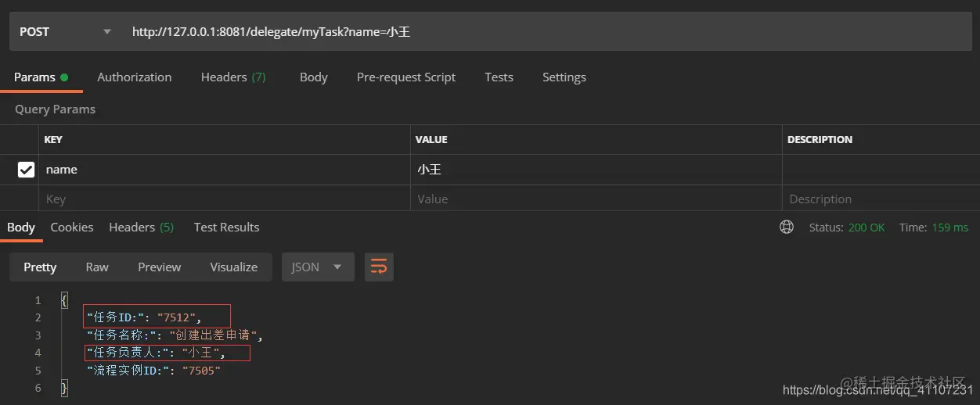Go to the Tests tab
The height and width of the screenshot is (405, 980).
[x=499, y=77]
